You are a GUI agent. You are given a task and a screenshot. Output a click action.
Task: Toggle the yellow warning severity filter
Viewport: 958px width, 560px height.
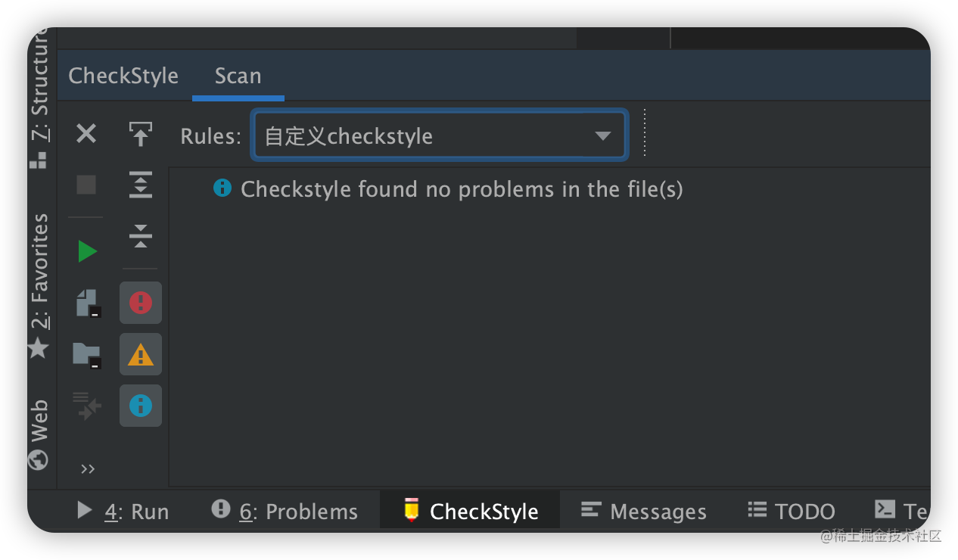click(x=140, y=353)
